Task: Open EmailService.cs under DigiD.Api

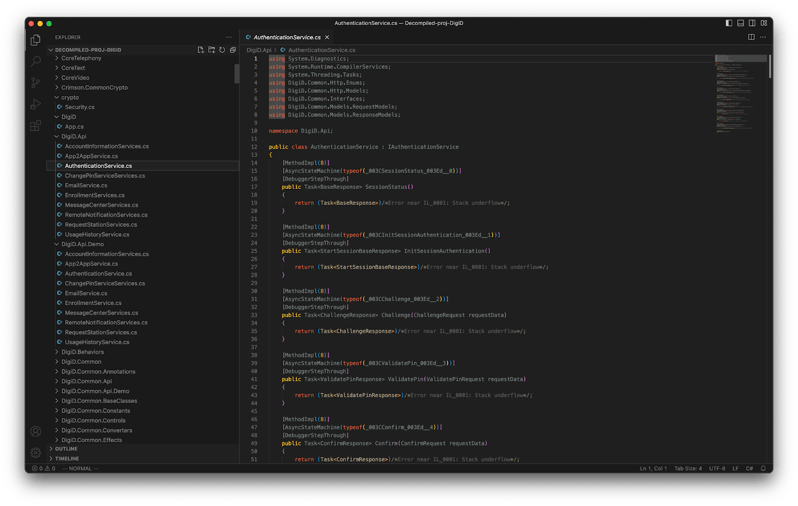Action: [x=86, y=185]
